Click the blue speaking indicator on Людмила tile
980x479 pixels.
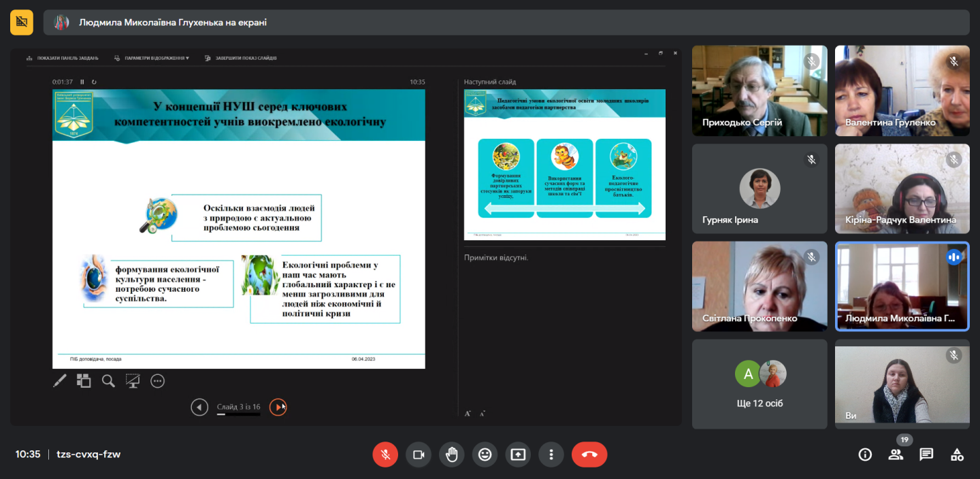point(953,257)
